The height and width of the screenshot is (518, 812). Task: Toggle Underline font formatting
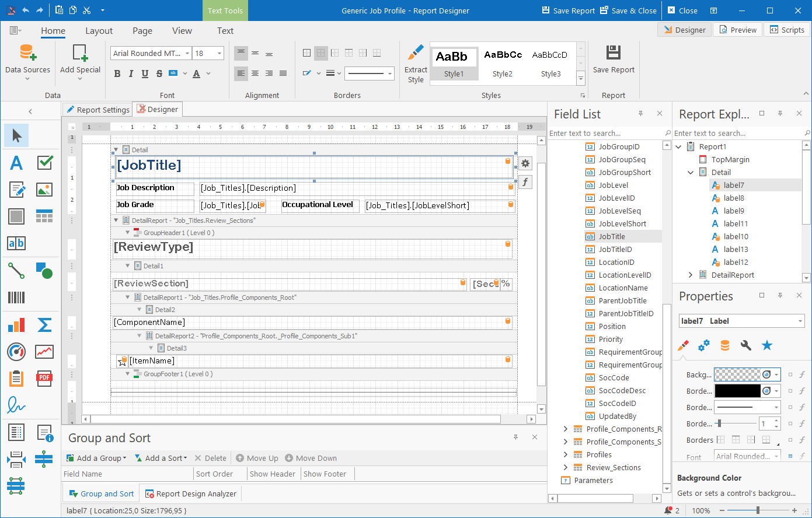click(x=144, y=73)
